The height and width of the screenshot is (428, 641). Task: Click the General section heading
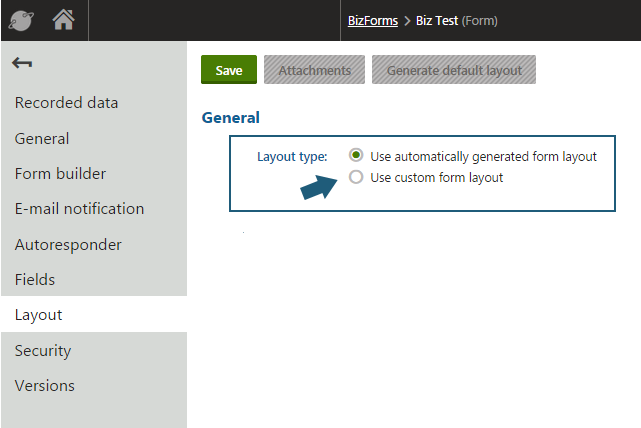click(230, 118)
